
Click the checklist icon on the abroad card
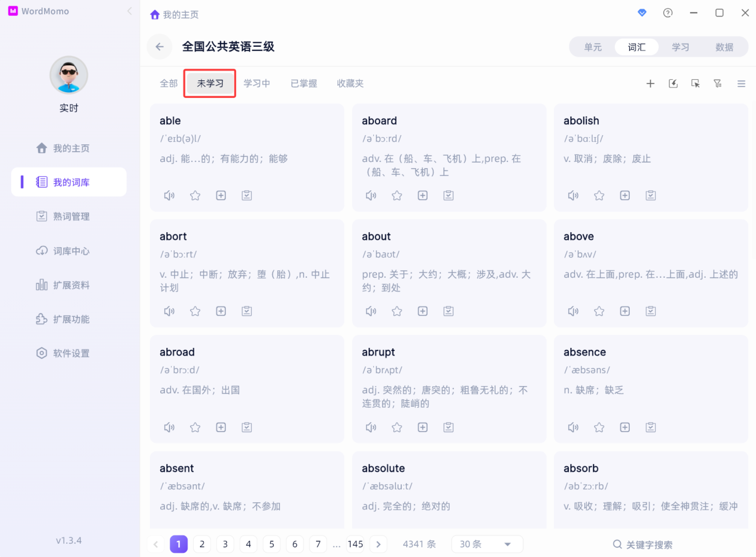click(247, 427)
